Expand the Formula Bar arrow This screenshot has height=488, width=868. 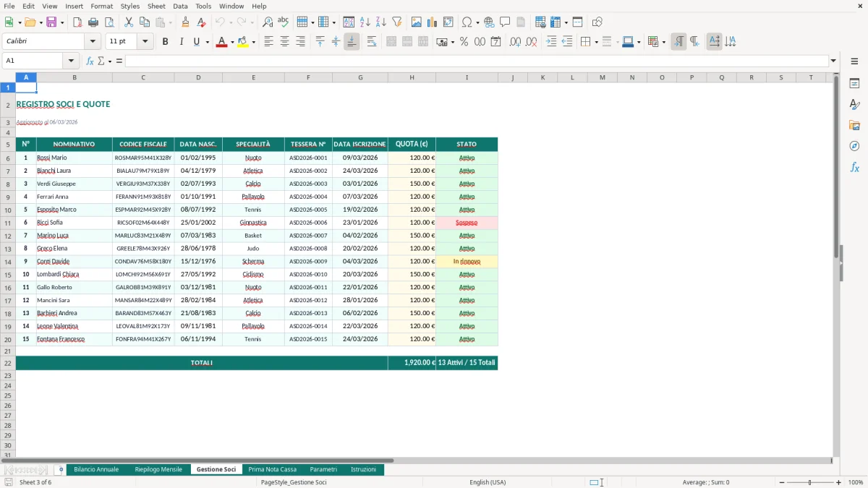point(833,61)
